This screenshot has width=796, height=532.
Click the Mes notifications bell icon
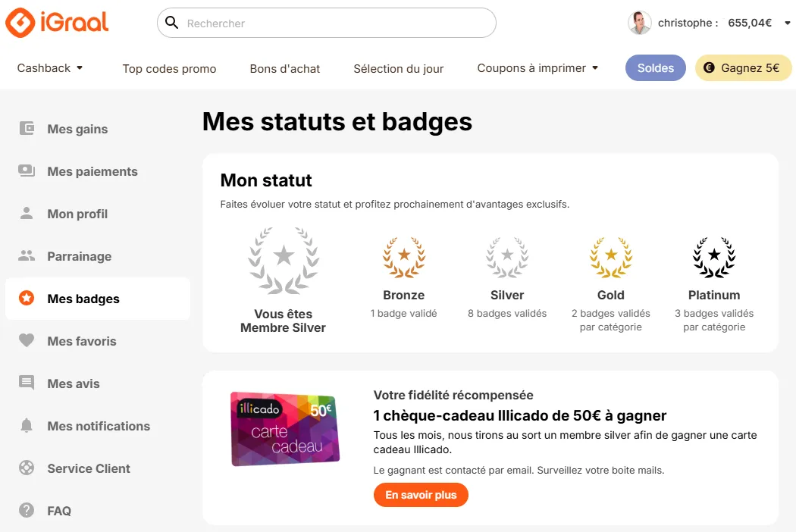pos(27,425)
